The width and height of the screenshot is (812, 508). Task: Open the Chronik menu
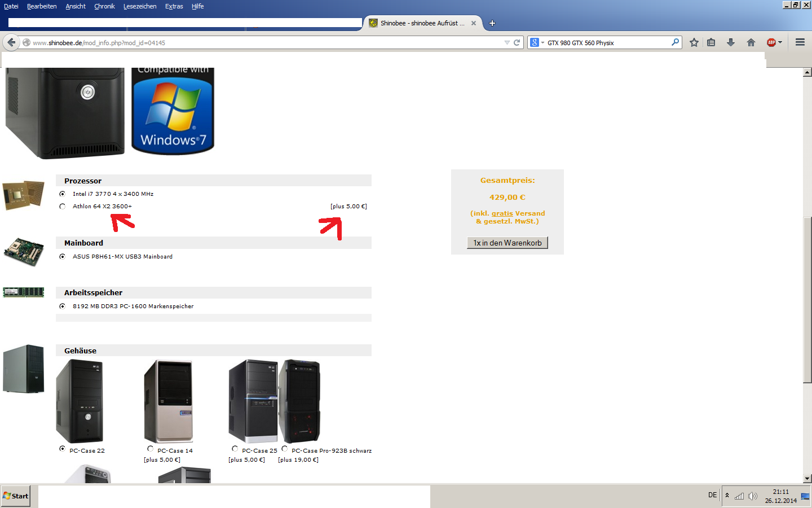(x=104, y=6)
